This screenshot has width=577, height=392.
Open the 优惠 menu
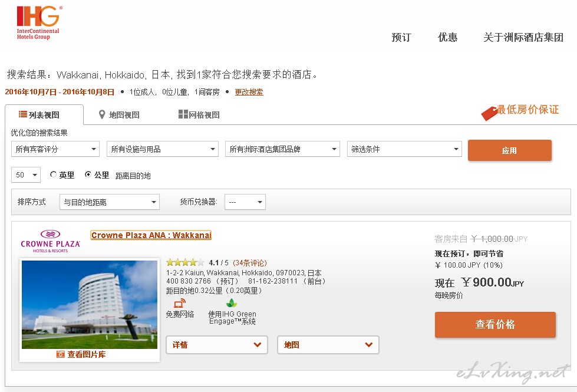coord(447,37)
